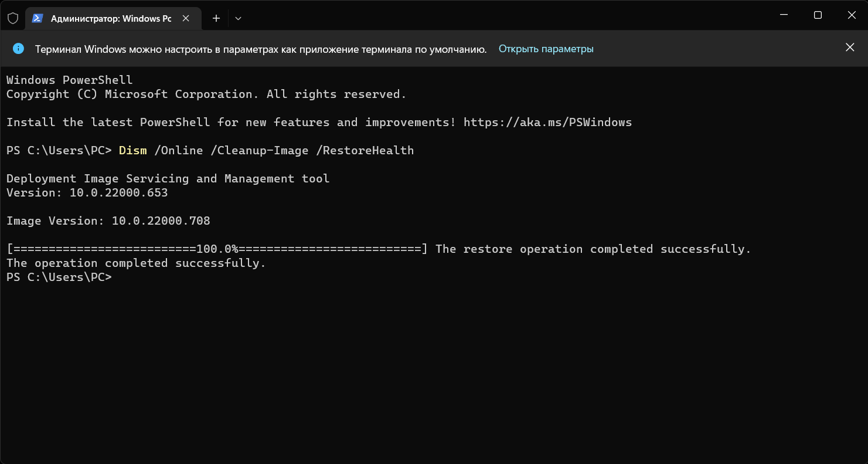Viewport: 868px width, 464px height.
Task: Click the 100.0% progress bar output
Action: [x=217, y=249]
